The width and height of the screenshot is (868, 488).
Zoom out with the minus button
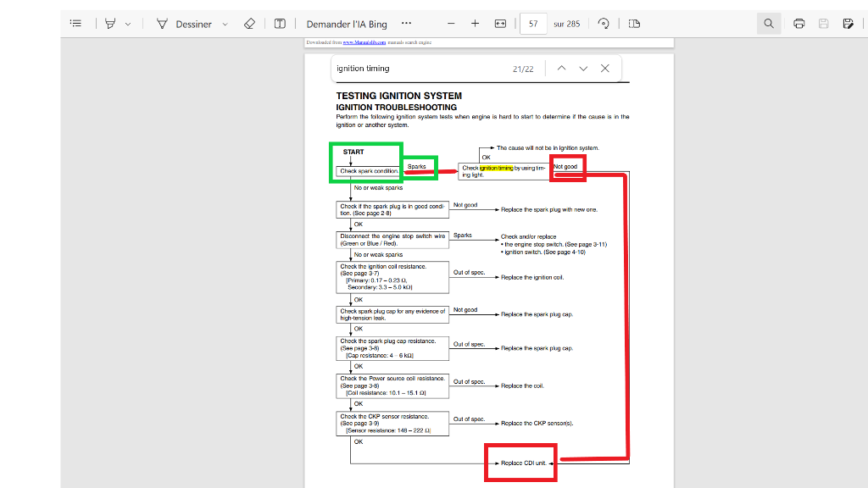(451, 24)
